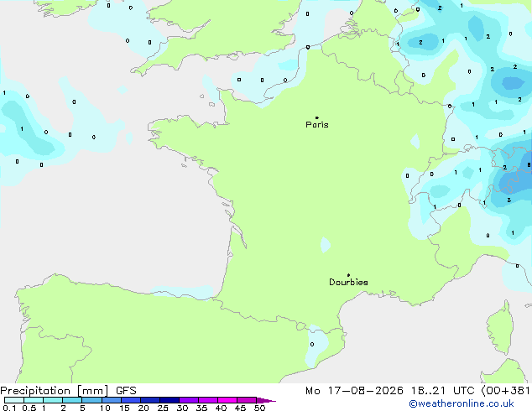The image size is (532, 411).
Task: Select the lightest 0.1–0.5 mm legend swatch
Action: (14, 400)
